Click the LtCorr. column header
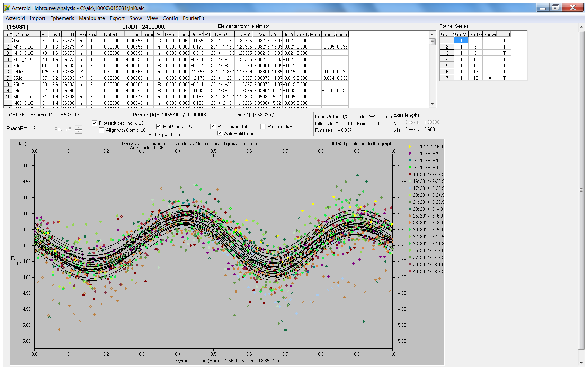 click(134, 34)
